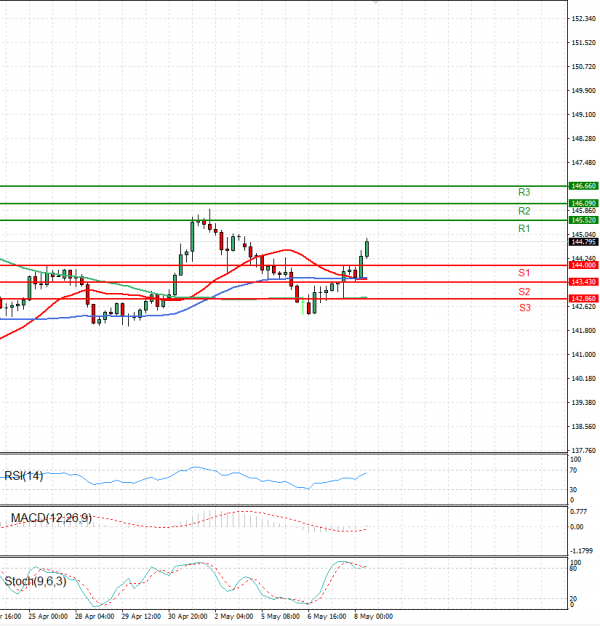Click the 25 Apr 00:00 time label
This screenshot has width=600, height=626.
tap(48, 616)
